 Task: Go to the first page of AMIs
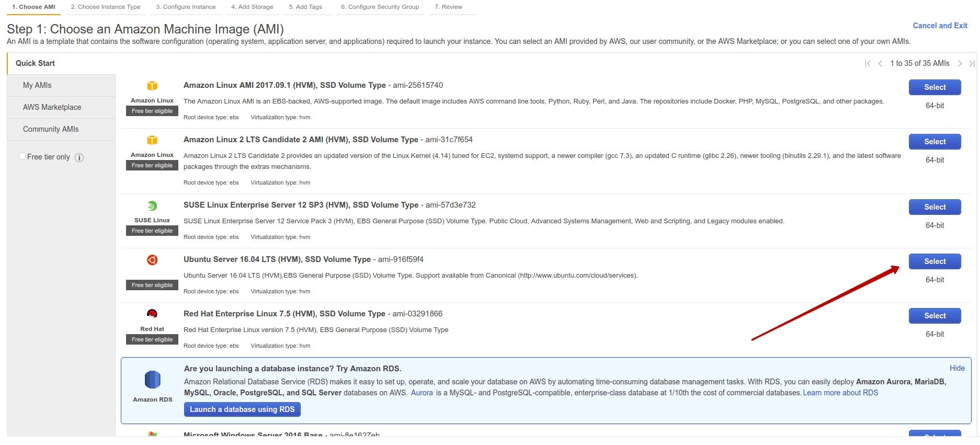[868, 63]
